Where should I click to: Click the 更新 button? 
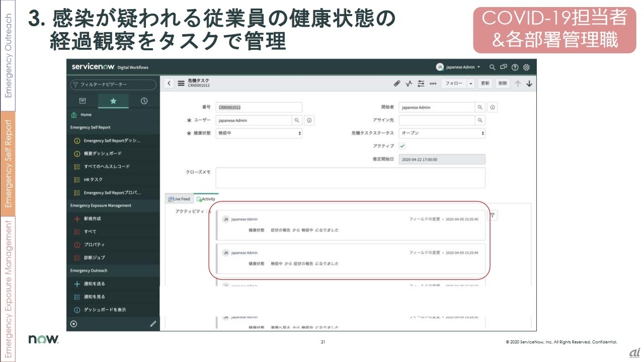click(485, 83)
